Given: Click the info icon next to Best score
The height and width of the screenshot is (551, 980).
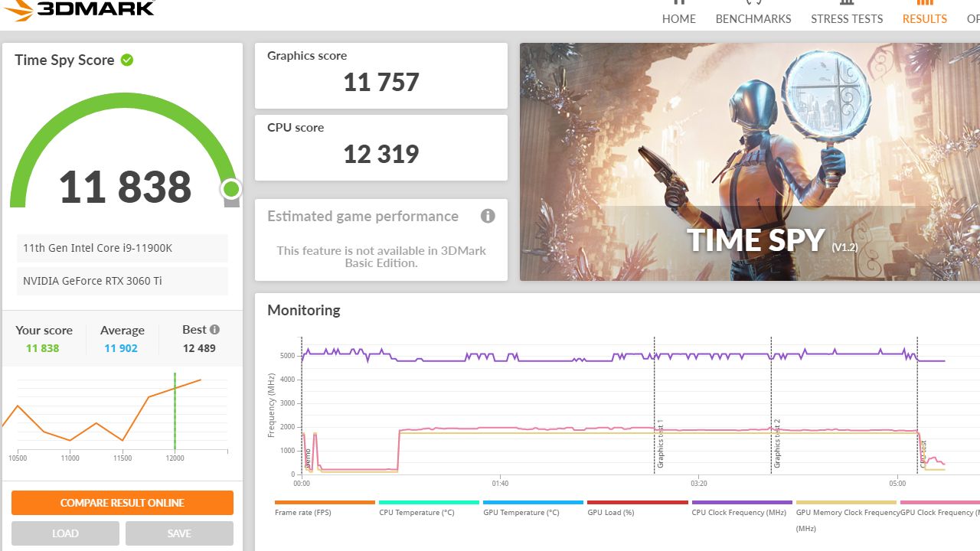Looking at the screenshot, I should (x=214, y=329).
